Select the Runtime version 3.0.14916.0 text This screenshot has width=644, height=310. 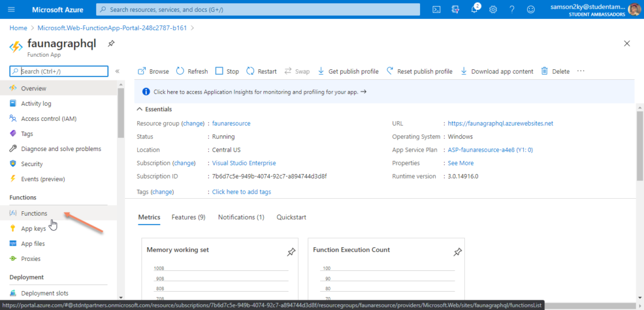click(x=464, y=176)
